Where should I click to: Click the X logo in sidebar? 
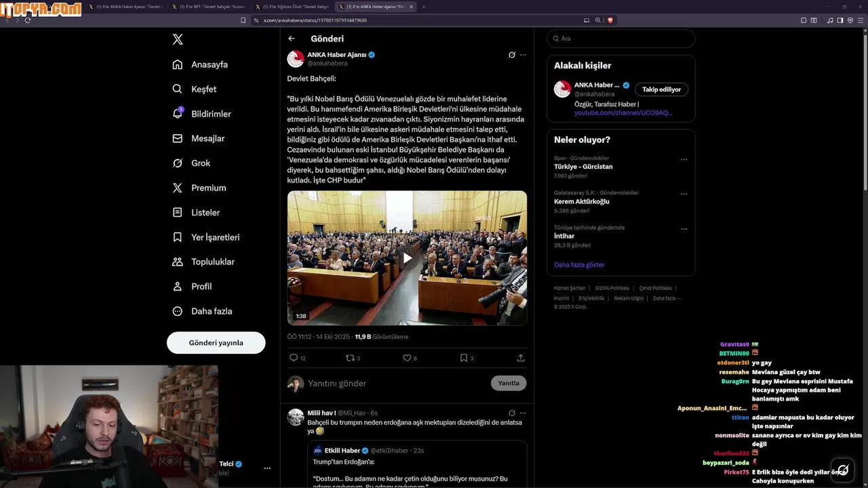click(178, 39)
